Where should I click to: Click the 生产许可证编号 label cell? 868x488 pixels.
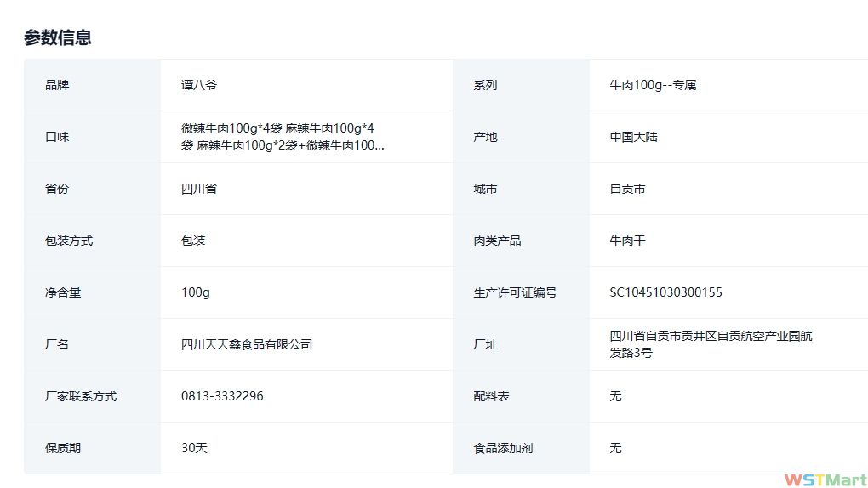515,292
